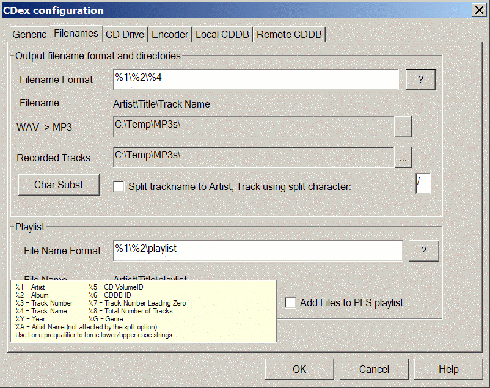Click the split character input box
This screenshot has height=388, width=490.
click(423, 183)
